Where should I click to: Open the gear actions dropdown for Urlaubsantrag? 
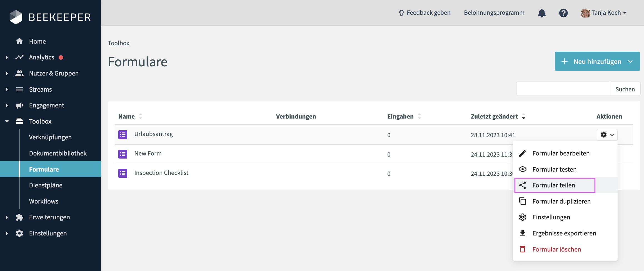coord(607,135)
